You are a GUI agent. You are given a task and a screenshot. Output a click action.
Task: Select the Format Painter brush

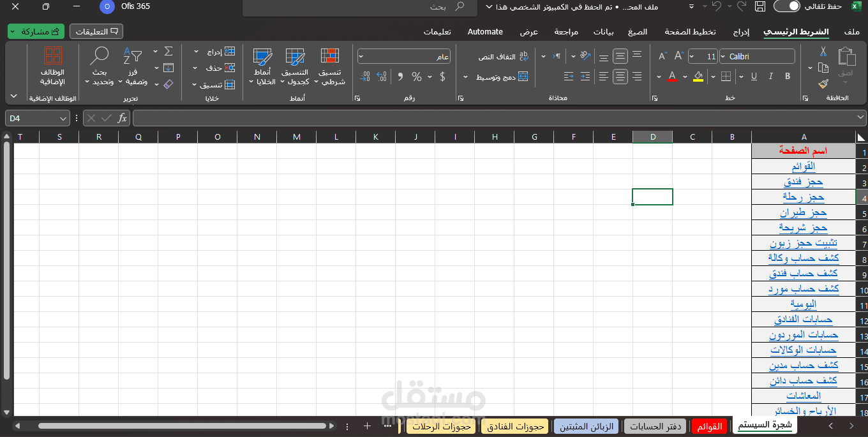tap(823, 84)
